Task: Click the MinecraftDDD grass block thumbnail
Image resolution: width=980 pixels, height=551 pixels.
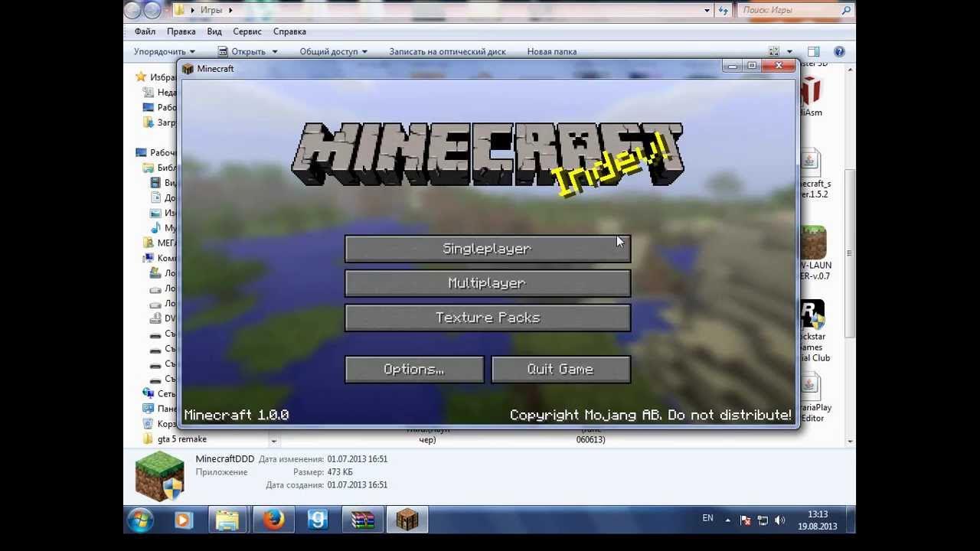Action: click(160, 476)
